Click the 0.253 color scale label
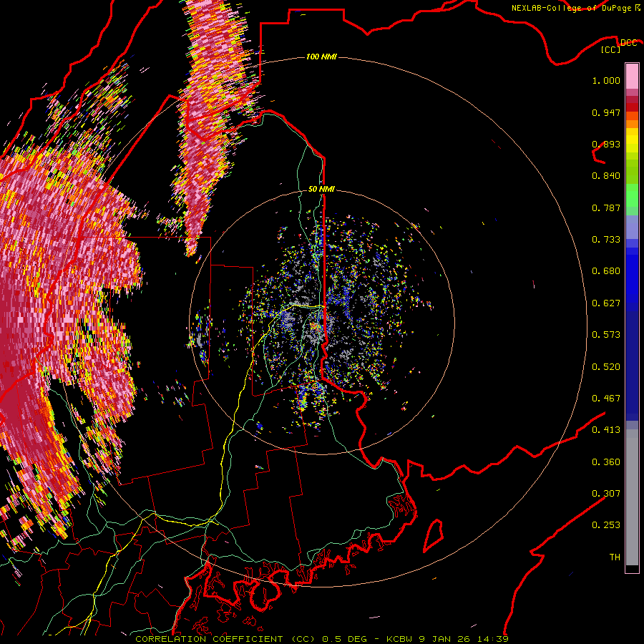This screenshot has height=644, width=644. click(606, 525)
